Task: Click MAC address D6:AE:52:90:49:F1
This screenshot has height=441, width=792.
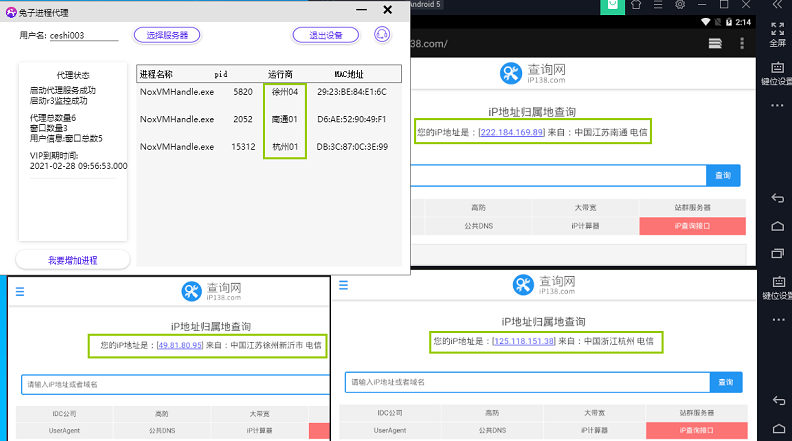Action: 352,119
